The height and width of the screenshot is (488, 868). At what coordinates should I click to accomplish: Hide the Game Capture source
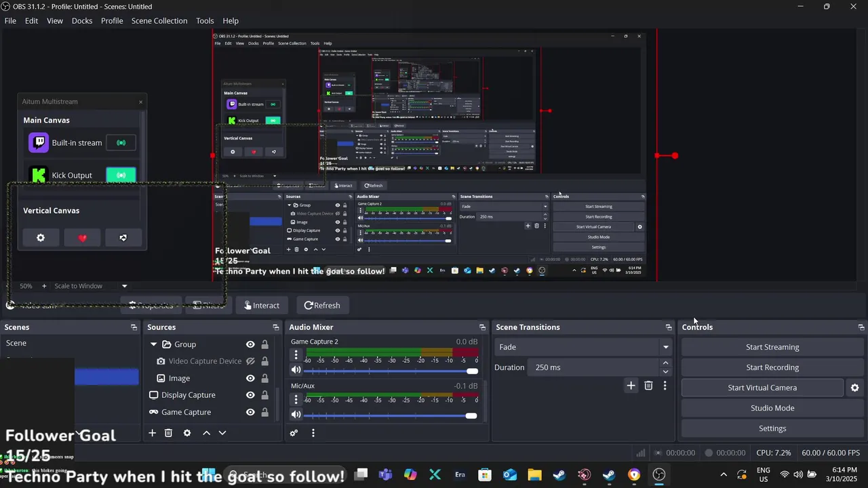pos(250,412)
